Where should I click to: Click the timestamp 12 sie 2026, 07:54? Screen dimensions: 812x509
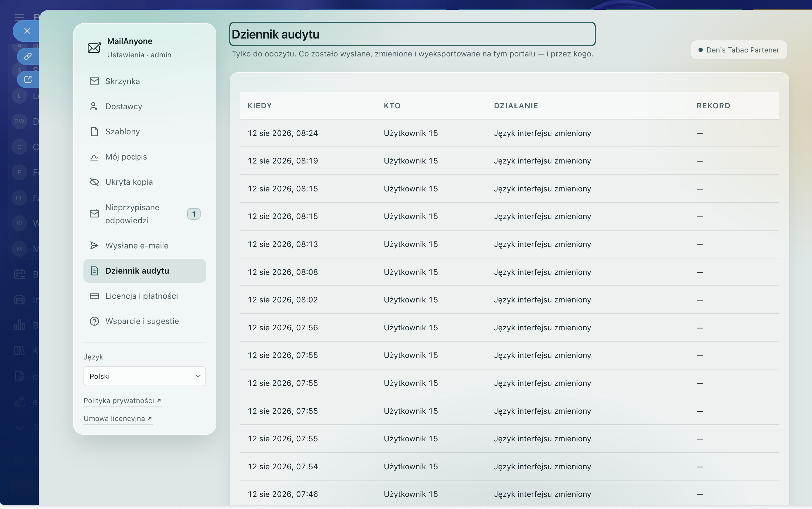pos(283,467)
